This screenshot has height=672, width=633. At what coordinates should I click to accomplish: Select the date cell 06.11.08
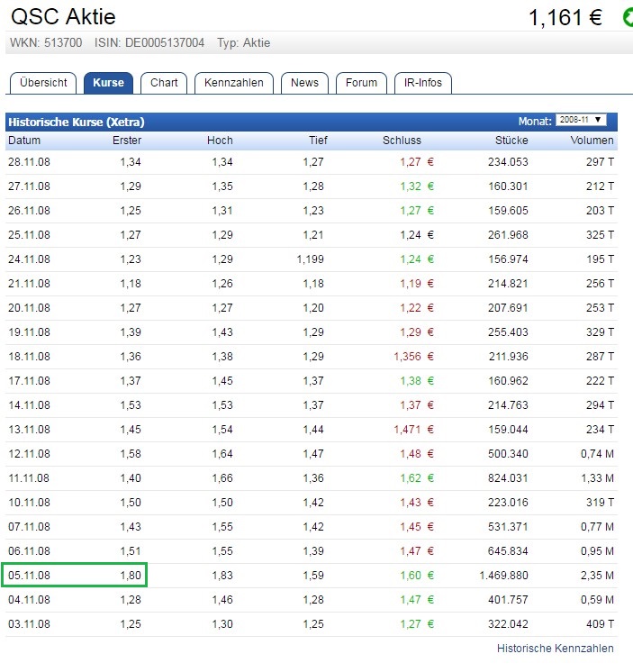pos(29,551)
